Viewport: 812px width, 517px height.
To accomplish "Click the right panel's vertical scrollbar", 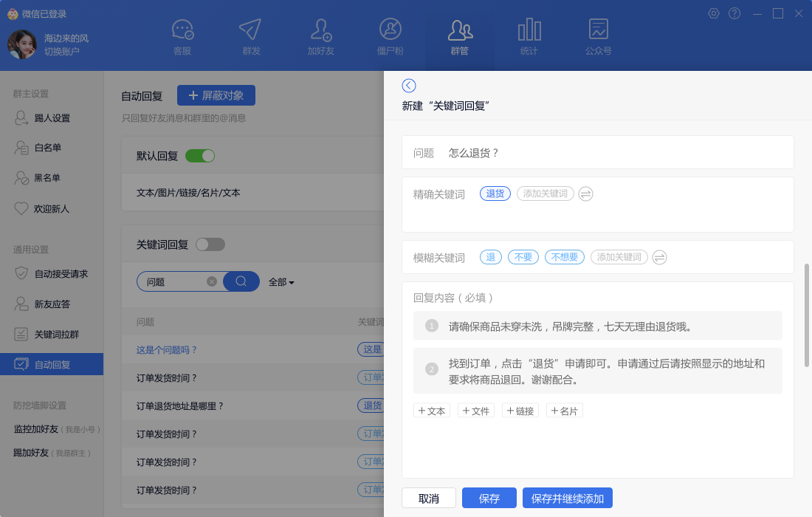I will (x=806, y=315).
